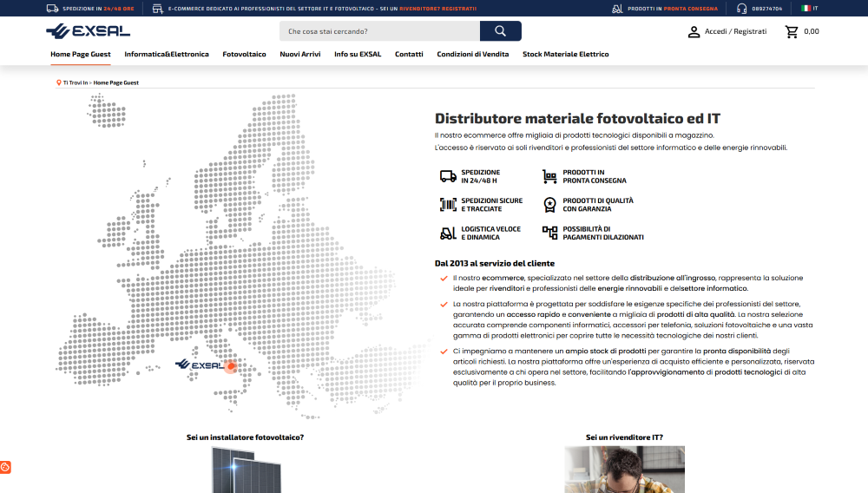The height and width of the screenshot is (493, 868).
Task: Click the headset phone support icon
Action: pyautogui.click(x=741, y=8)
